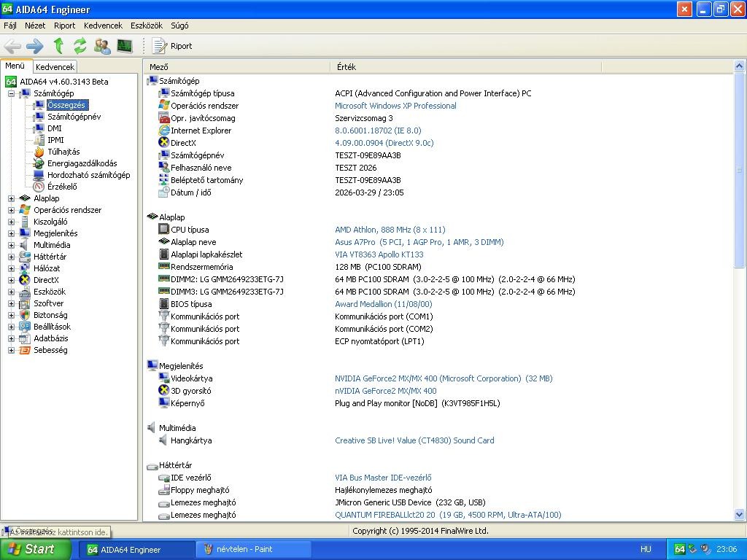
Task: Expand the Hálózat tree node
Action: (x=12, y=268)
